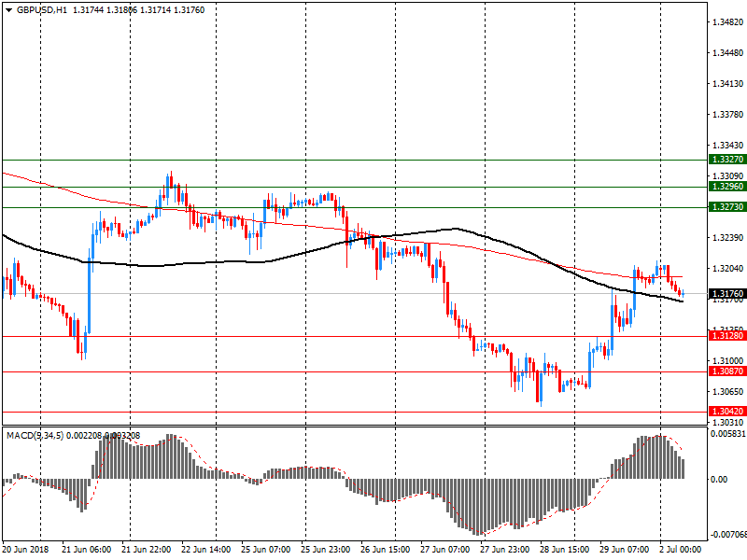Image resolution: width=747 pixels, height=560 pixels.
Task: Select the 1.30420 red price label
Action: (726, 412)
